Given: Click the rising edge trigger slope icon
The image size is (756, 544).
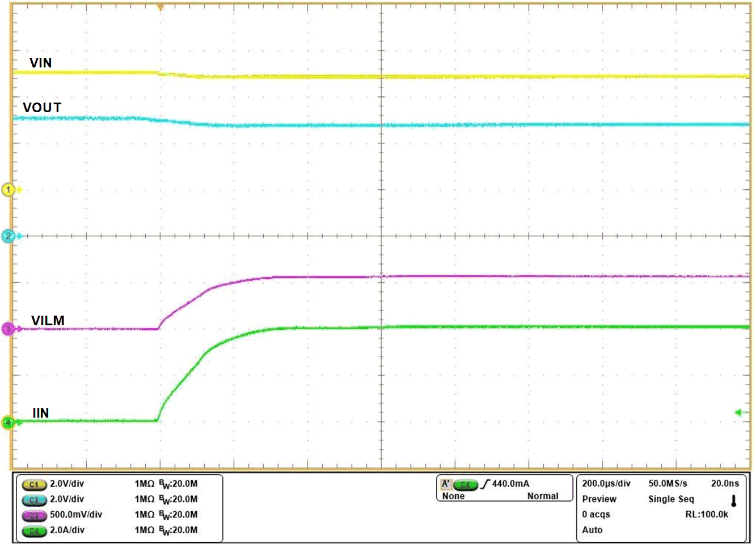Looking at the screenshot, I should 485,484.
